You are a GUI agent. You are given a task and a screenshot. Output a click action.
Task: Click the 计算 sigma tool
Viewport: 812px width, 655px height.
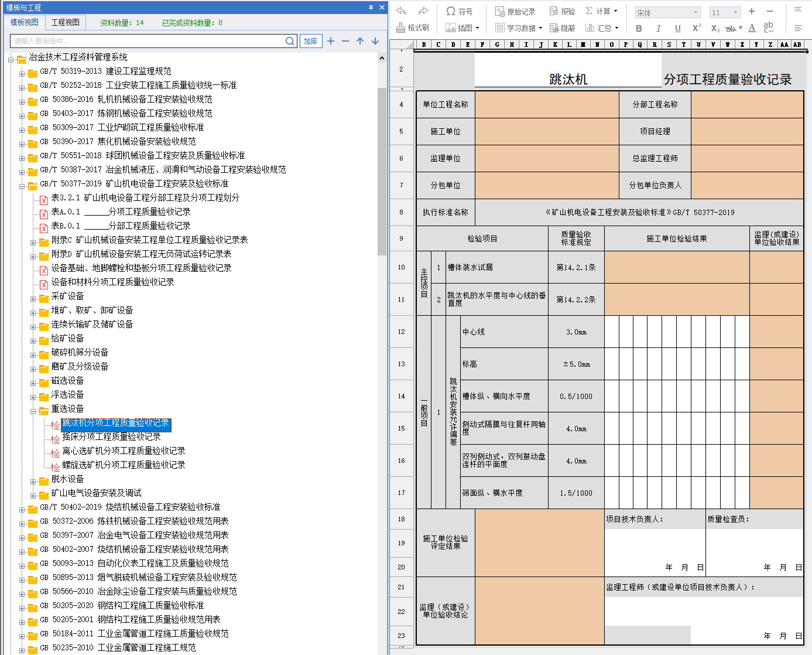point(598,11)
